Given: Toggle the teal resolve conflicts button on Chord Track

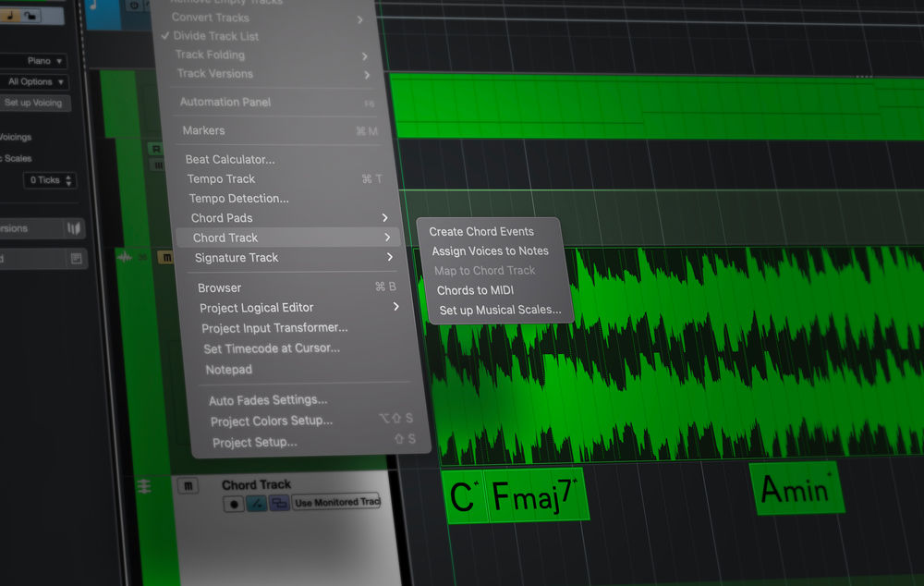Looking at the screenshot, I should pos(257,504).
